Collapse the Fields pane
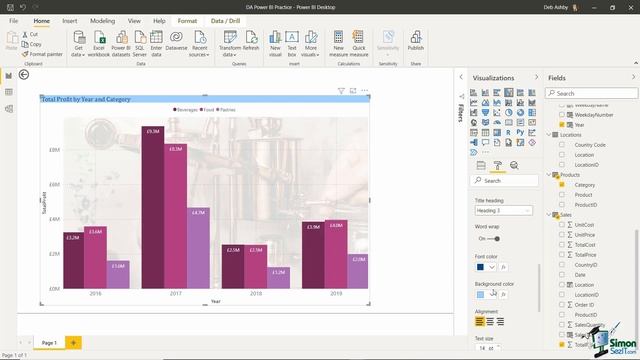 coord(633,77)
